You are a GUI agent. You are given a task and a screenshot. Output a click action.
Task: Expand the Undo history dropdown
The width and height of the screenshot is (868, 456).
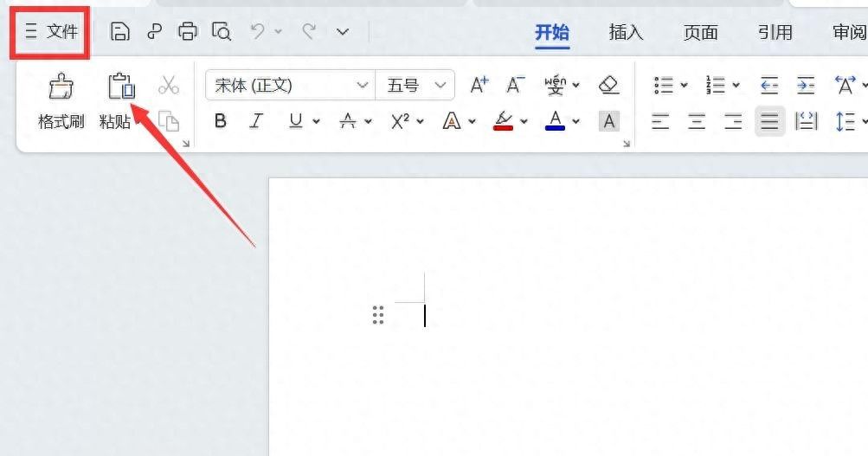279,31
